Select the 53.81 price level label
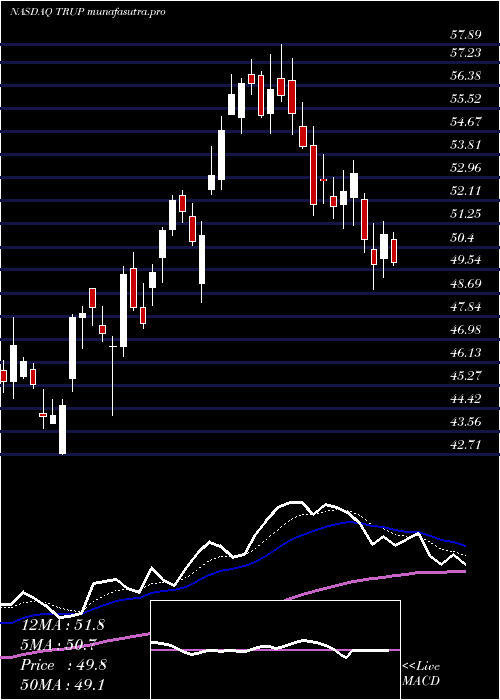 click(x=465, y=145)
